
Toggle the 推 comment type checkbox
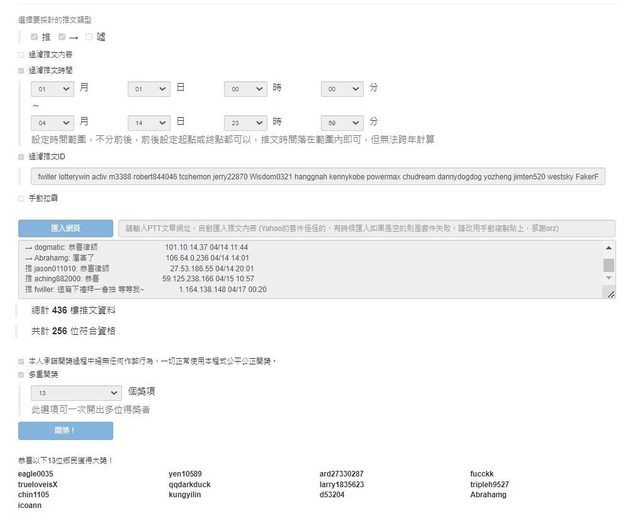(x=35, y=37)
